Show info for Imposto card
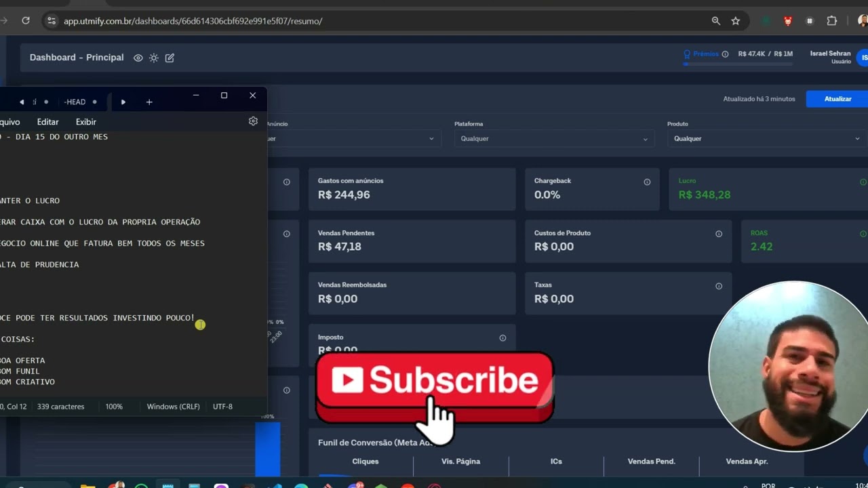This screenshot has width=868, height=488. 502,338
